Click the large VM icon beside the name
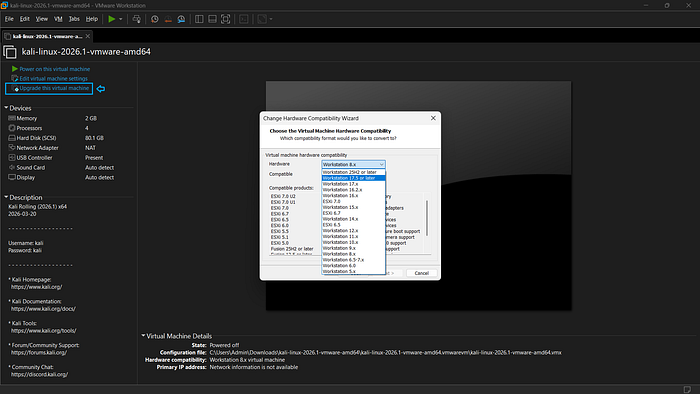 coord(10,52)
